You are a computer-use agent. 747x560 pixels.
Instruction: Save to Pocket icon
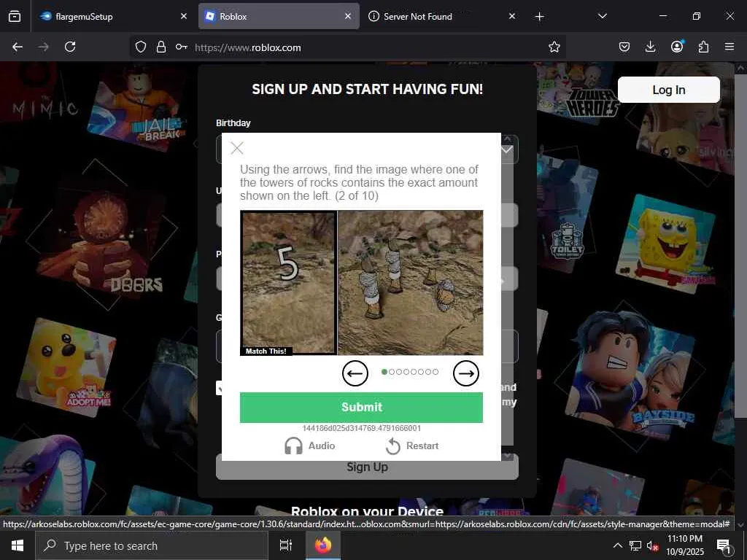(624, 47)
